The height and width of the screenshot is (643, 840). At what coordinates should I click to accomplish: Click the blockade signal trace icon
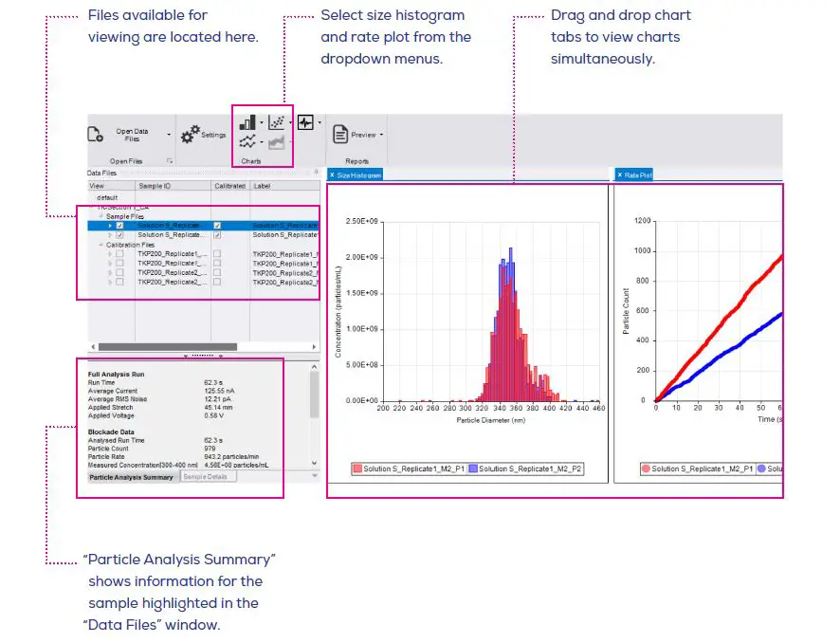[x=305, y=123]
